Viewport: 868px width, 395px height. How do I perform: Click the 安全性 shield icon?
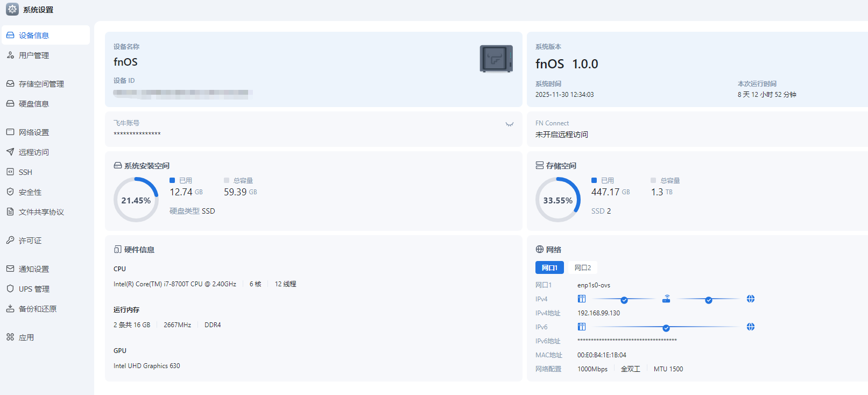click(x=10, y=192)
